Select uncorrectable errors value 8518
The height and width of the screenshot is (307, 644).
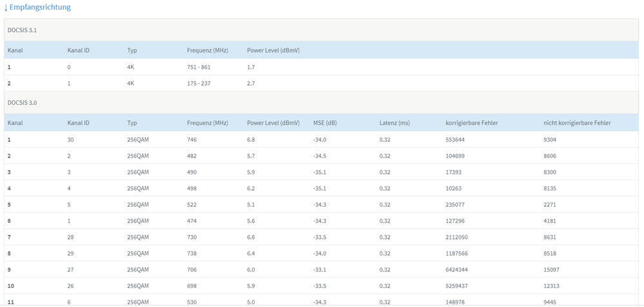click(x=549, y=254)
